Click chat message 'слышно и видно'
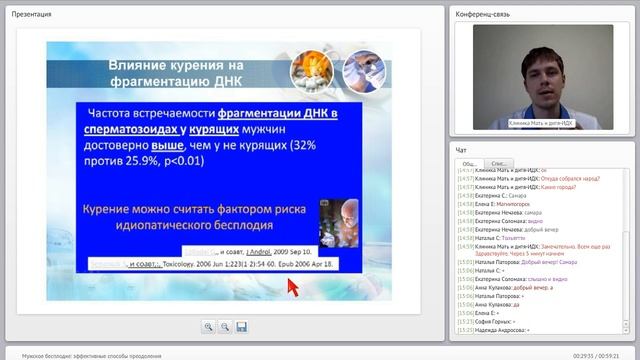The image size is (640, 360). coord(548,279)
